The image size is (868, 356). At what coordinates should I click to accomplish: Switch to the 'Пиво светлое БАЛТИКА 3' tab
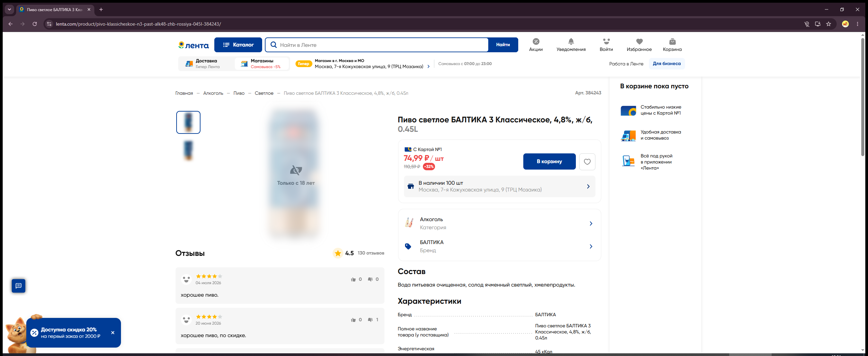(55, 10)
